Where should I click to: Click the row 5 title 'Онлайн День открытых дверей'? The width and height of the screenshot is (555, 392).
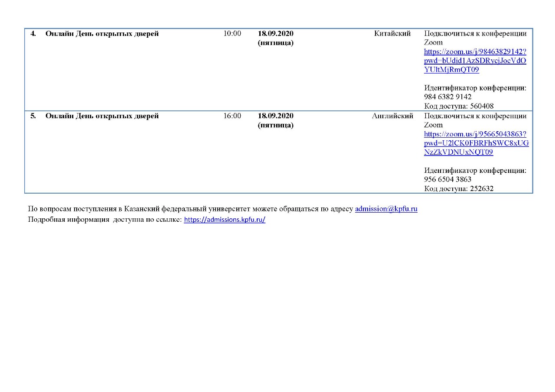(102, 116)
